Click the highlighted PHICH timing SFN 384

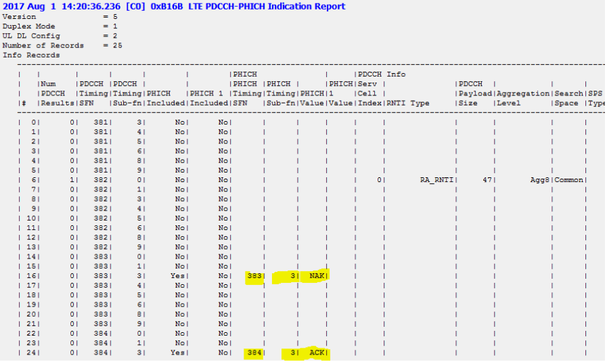[254, 352]
